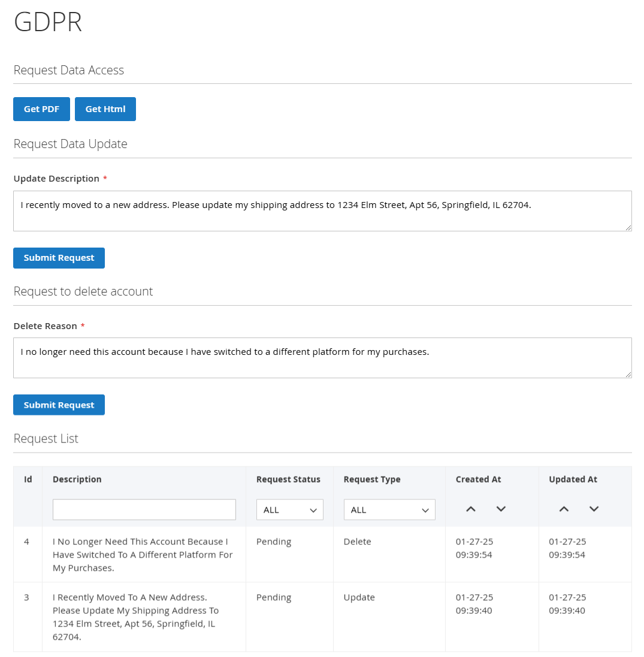Select the row with request Id 4

point(26,542)
